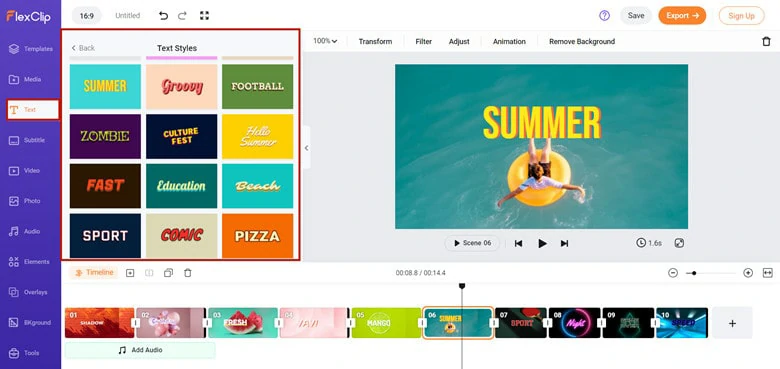The width and height of the screenshot is (780, 369).
Task: Click the Save button
Action: 636,16
